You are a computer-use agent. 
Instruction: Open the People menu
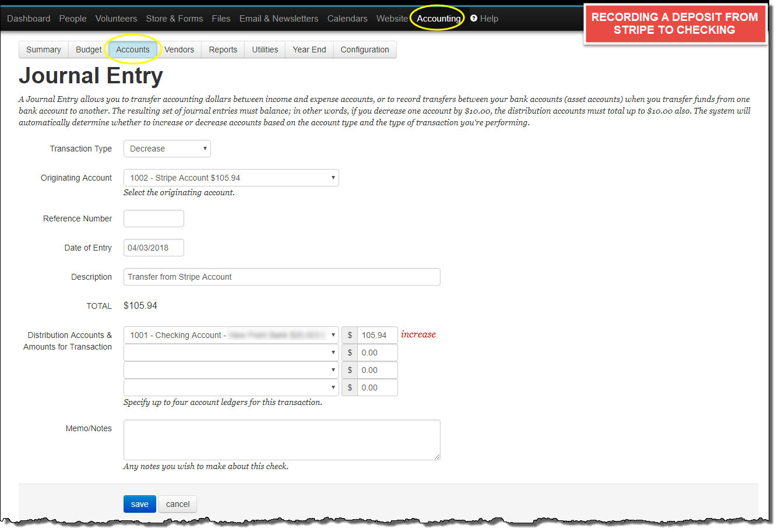pos(73,19)
